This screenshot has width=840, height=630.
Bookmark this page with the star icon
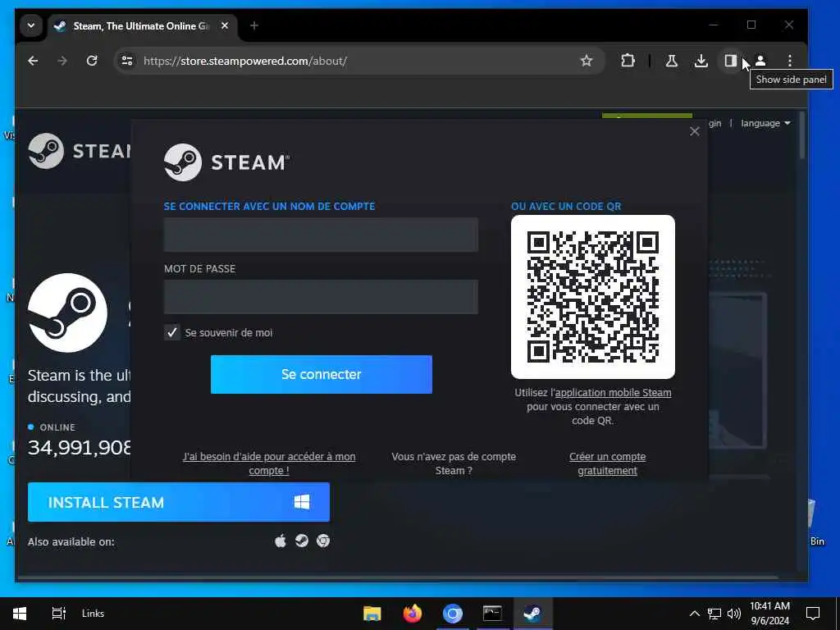(587, 61)
